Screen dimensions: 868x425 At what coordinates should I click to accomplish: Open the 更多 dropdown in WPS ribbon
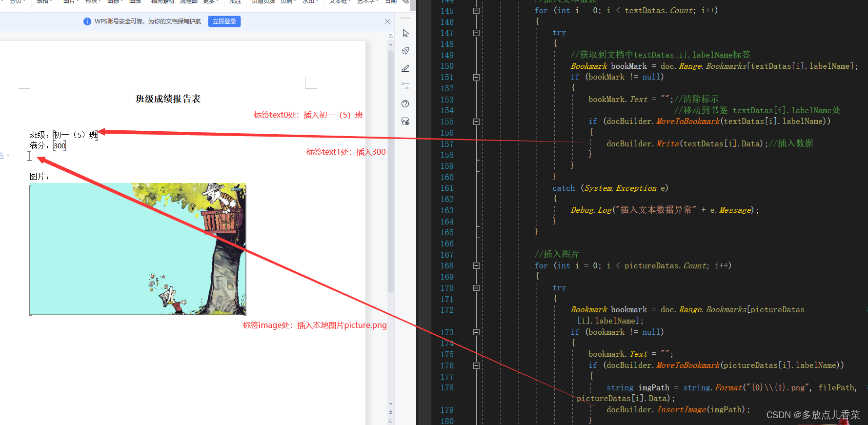pos(210,2)
